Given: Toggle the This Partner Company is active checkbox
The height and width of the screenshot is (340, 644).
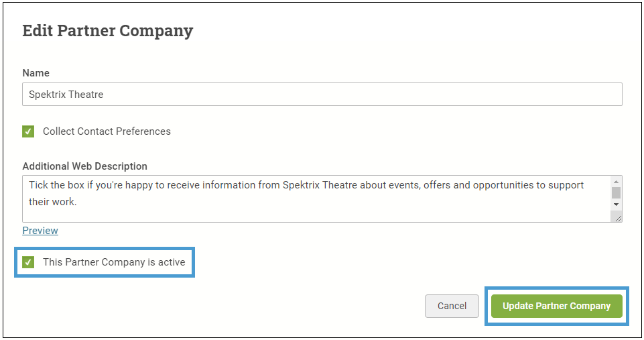Looking at the screenshot, I should click(x=28, y=262).
